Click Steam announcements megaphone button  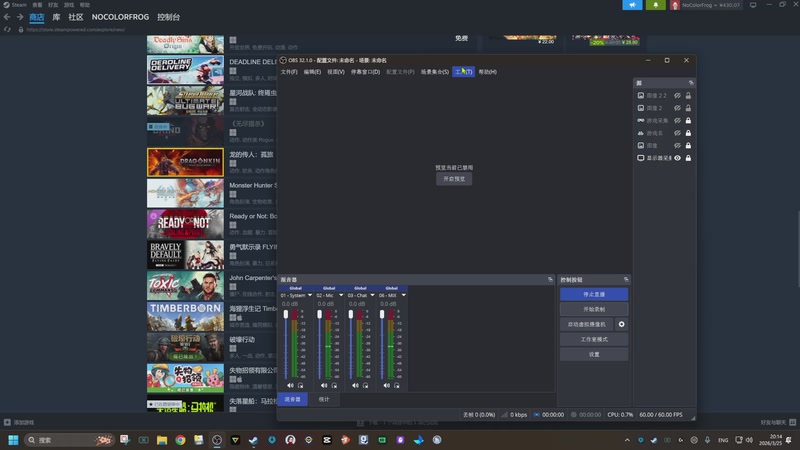click(632, 5)
